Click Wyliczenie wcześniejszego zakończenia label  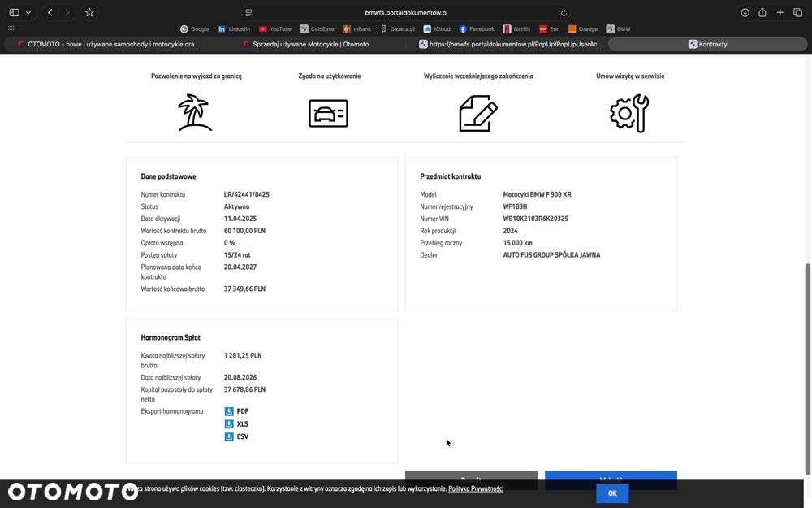478,76
